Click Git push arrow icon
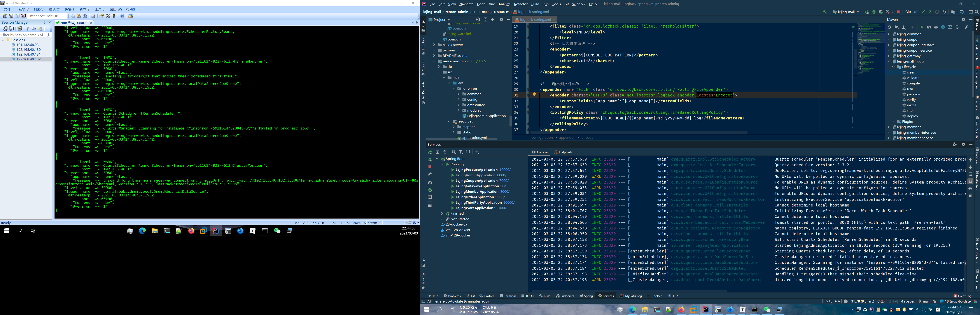980x315 pixels. (x=929, y=12)
